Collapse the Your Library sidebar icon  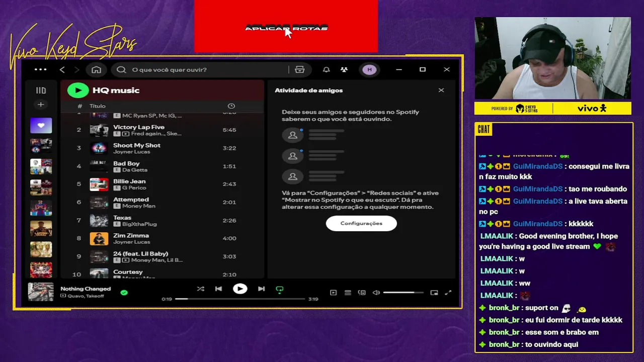point(41,90)
